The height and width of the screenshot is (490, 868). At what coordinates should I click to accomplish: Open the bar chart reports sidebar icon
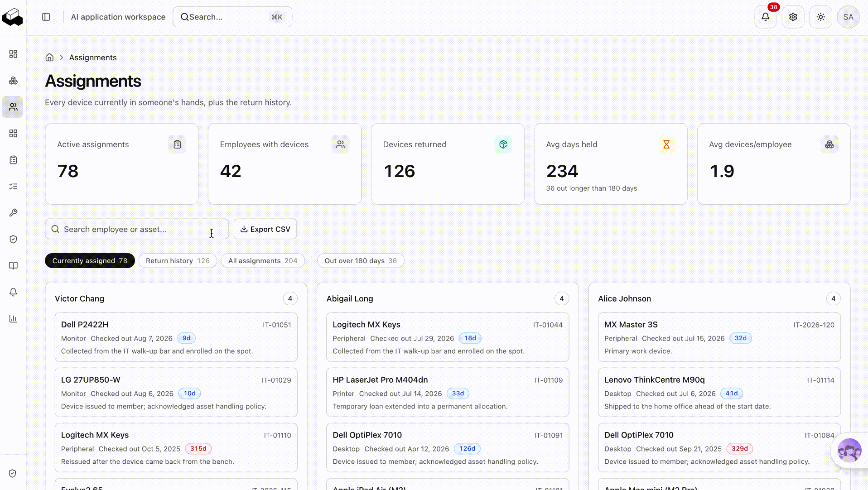pyautogui.click(x=13, y=319)
